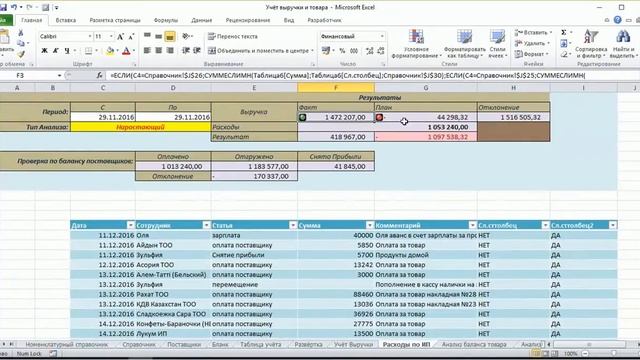Image resolution: width=640 pixels, height=360 pixels.
Task: Click the yellow Нарастающий analysis type cell
Action: [140, 127]
